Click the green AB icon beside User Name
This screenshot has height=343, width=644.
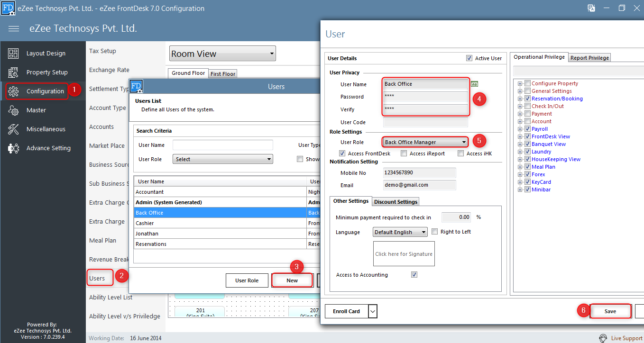(474, 84)
